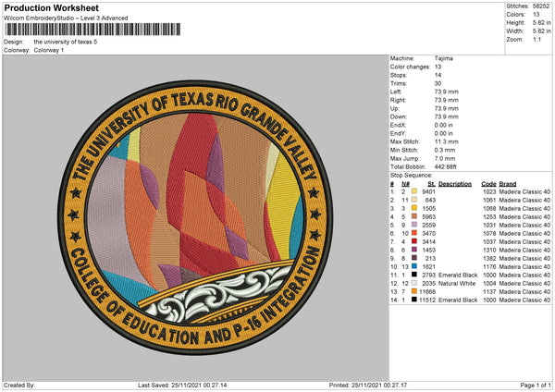Click design name "the university of texas 5"

[x=66, y=42]
